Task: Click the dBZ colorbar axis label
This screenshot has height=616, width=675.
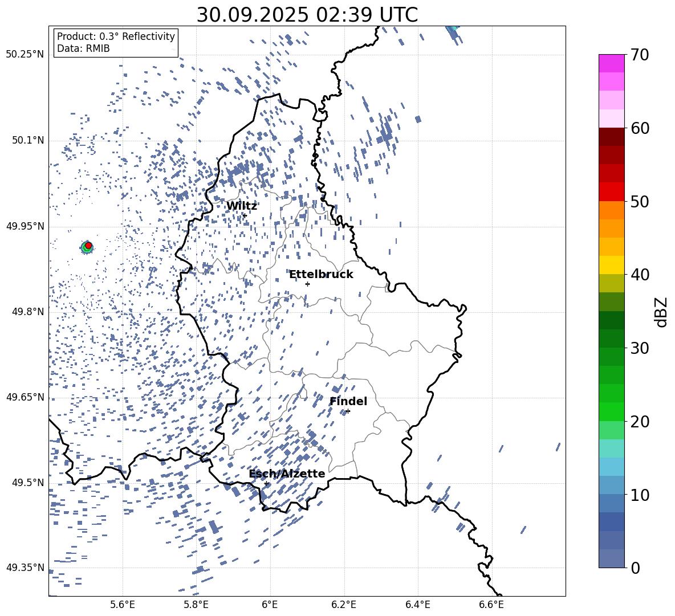Action: tap(661, 312)
